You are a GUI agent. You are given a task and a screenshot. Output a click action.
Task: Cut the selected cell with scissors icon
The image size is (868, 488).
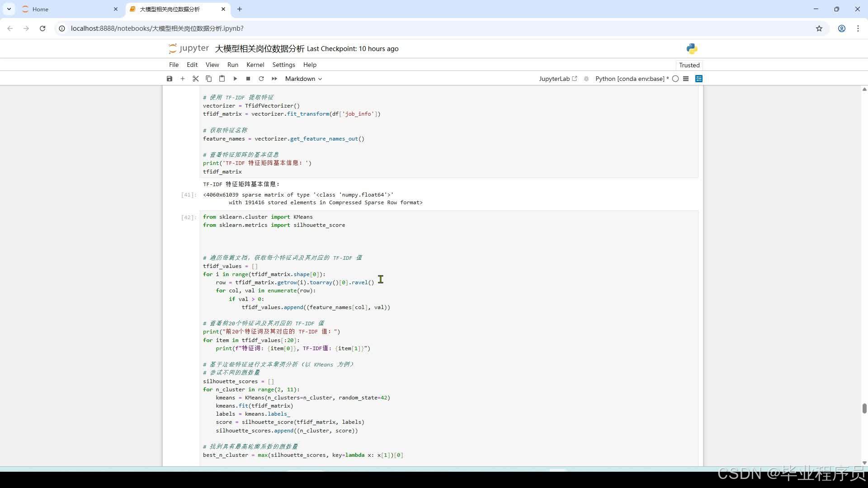[x=196, y=79]
